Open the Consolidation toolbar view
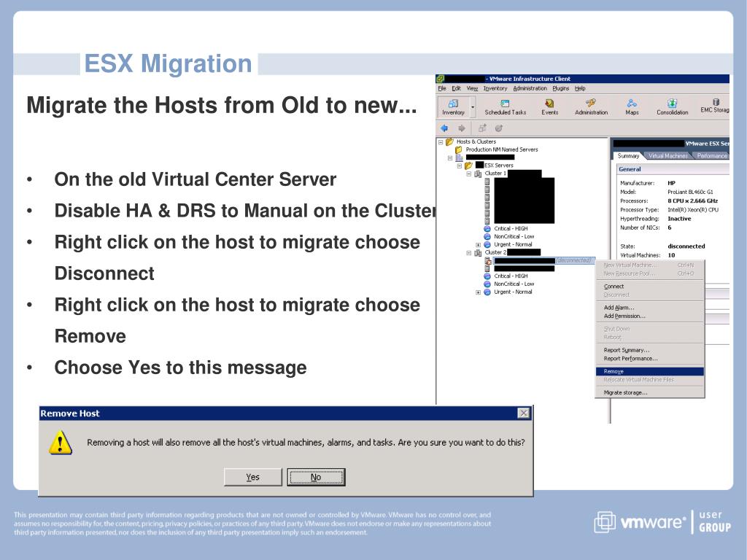Image resolution: width=747 pixels, height=560 pixels. (x=672, y=107)
